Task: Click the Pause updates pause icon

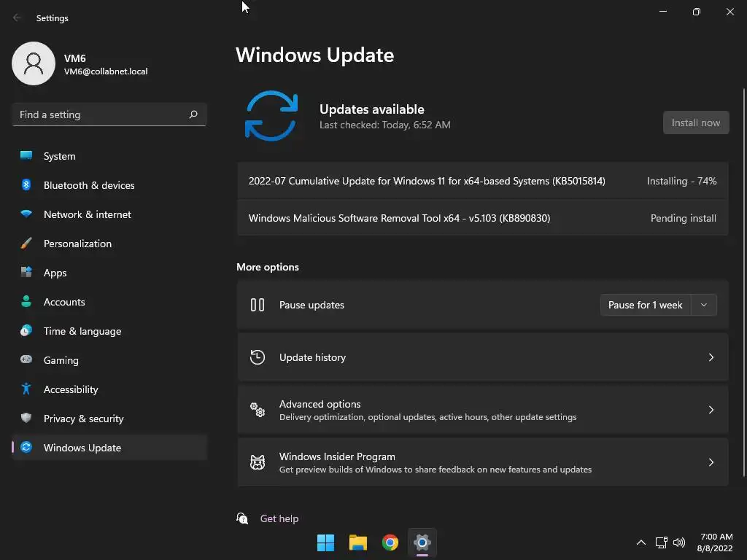Action: (x=258, y=305)
